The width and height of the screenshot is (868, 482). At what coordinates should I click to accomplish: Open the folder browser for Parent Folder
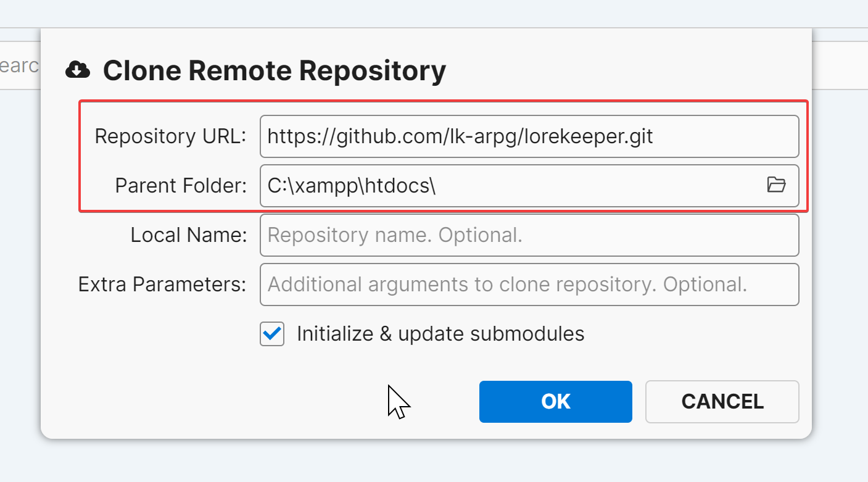[776, 185]
